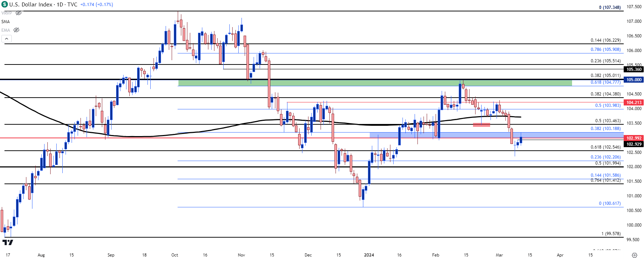
Task: Click the 105.000 blue price label
Action: pos(634,80)
